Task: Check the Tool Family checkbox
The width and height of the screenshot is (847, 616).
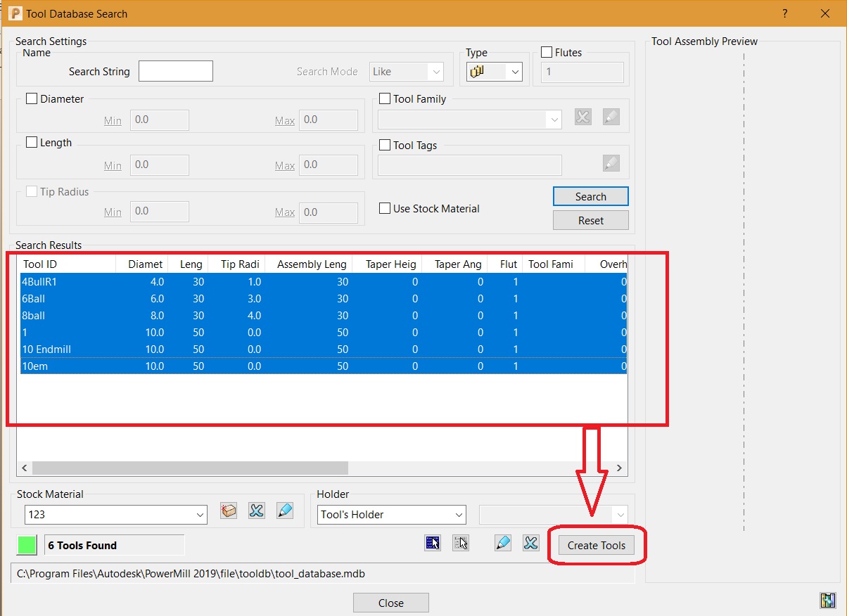Action: tap(385, 99)
